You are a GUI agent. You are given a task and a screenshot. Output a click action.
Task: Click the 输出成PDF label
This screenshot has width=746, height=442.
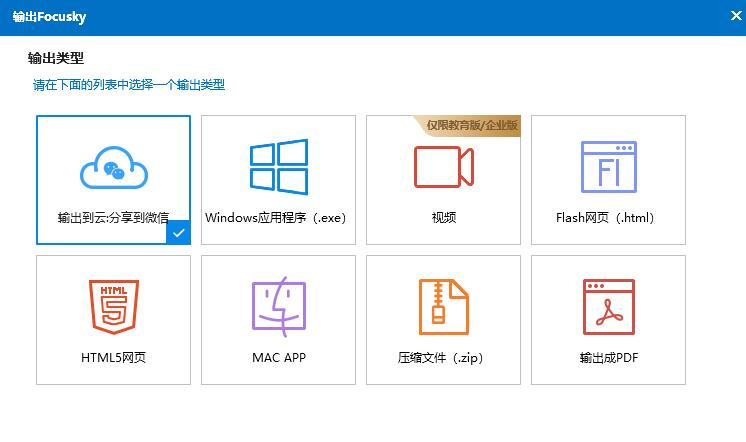point(609,358)
